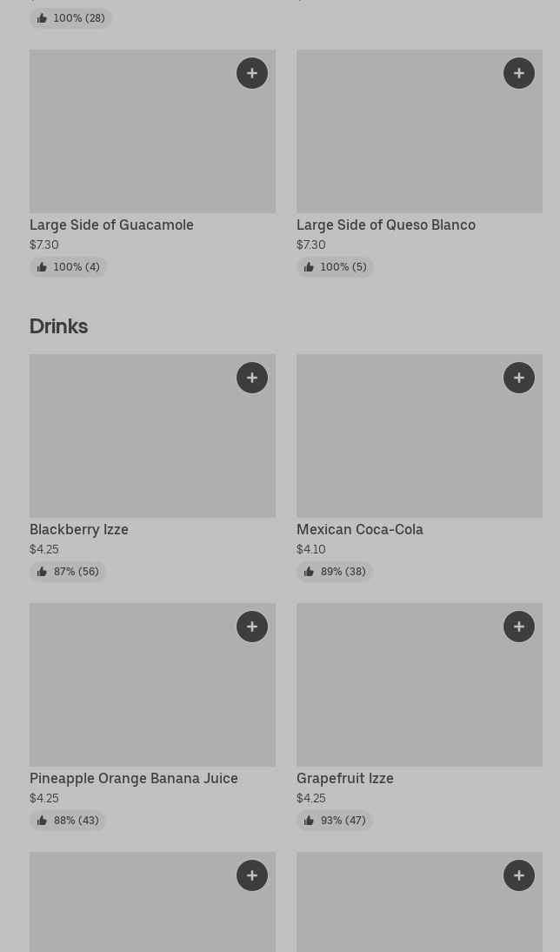Select Blackberry Izze item name
This screenshot has height=952, width=560.
click(x=79, y=529)
